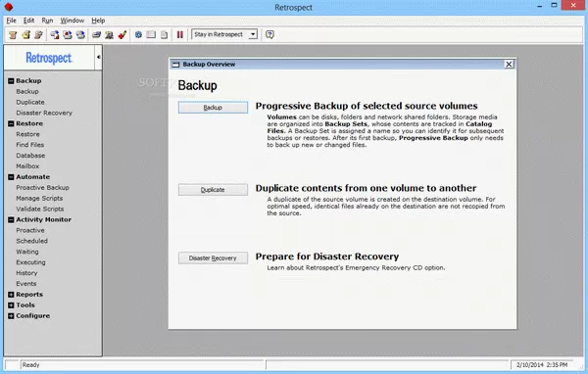
Task: Expand the Tools tree section
Action: tap(11, 305)
